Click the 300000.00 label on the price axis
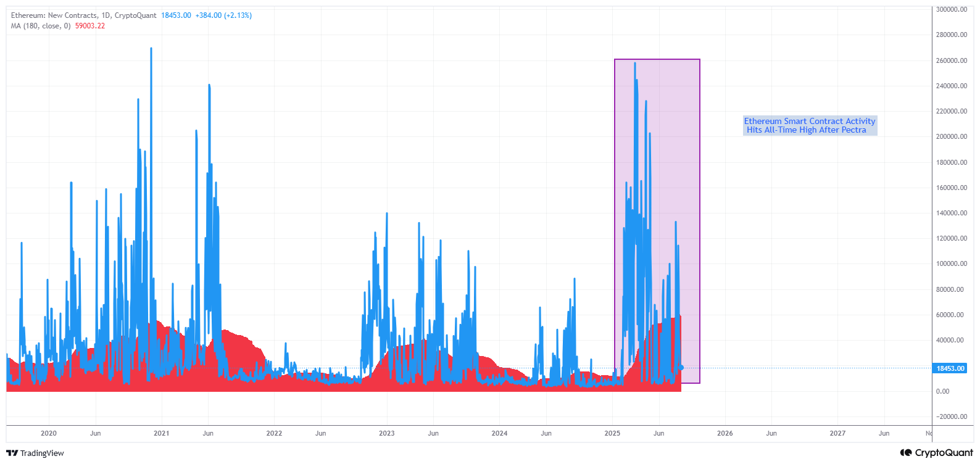Image resolution: width=980 pixels, height=464 pixels. click(x=951, y=9)
